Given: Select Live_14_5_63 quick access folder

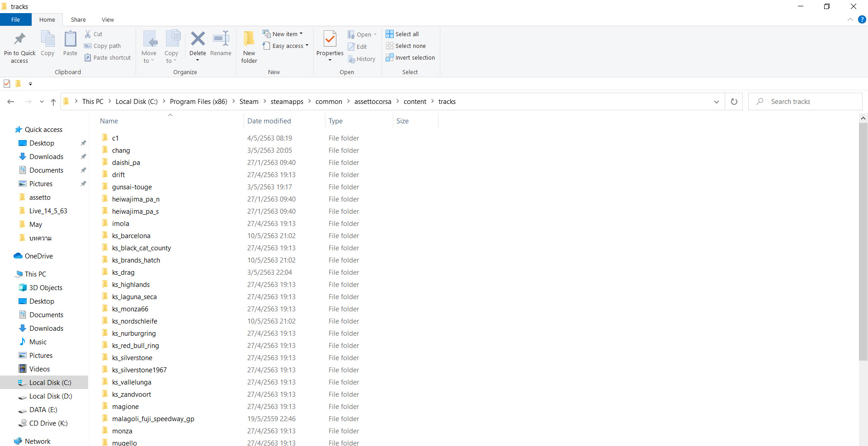Looking at the screenshot, I should (43, 211).
